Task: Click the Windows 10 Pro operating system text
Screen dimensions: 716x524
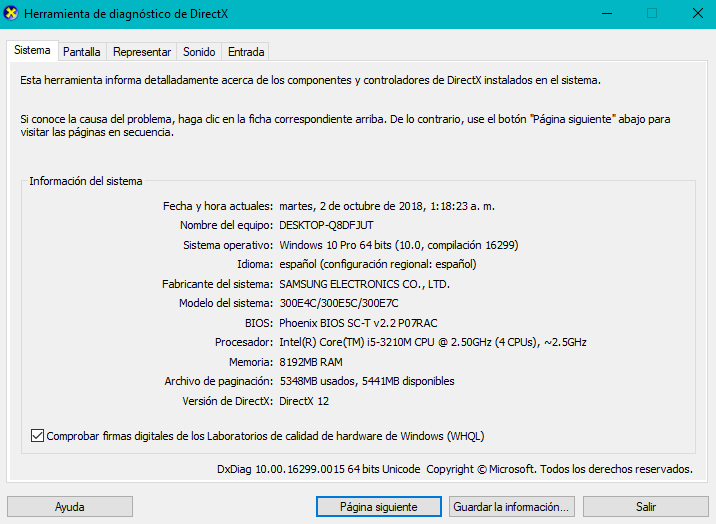Action: click(x=398, y=245)
